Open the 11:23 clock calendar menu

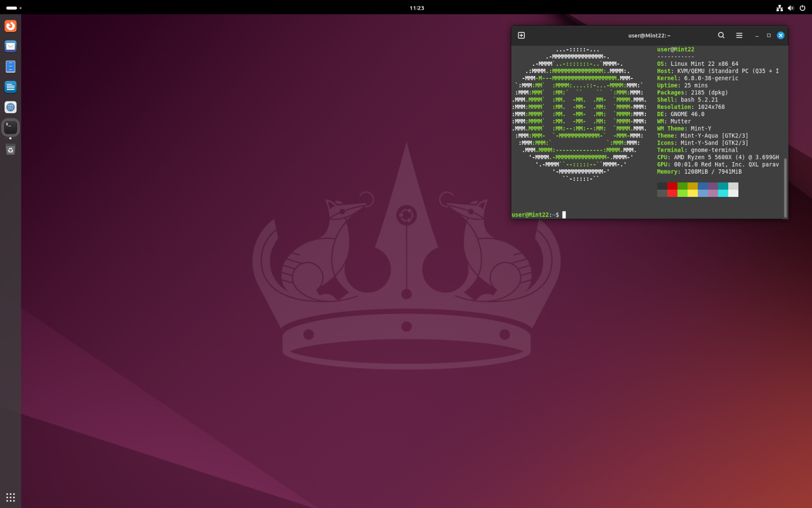click(417, 8)
